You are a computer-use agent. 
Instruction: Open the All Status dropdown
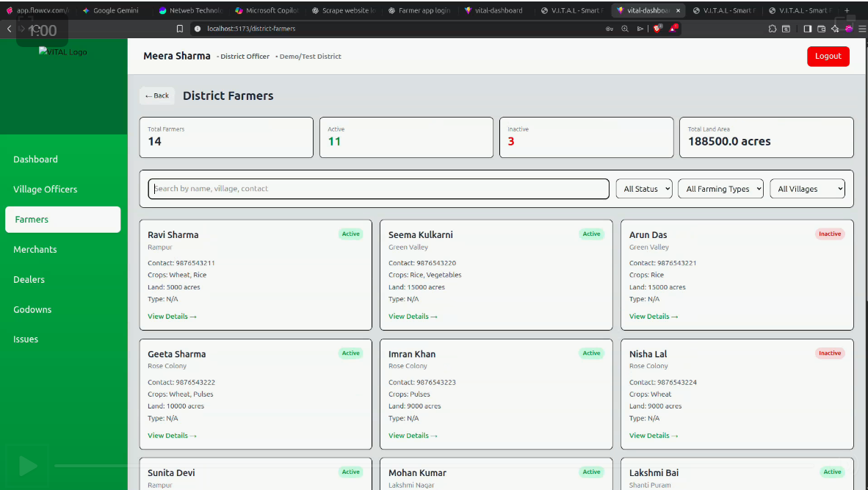tap(644, 189)
